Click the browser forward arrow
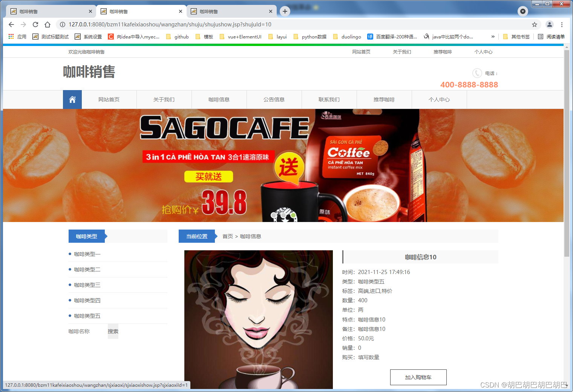This screenshot has height=392, width=573. 23,24
